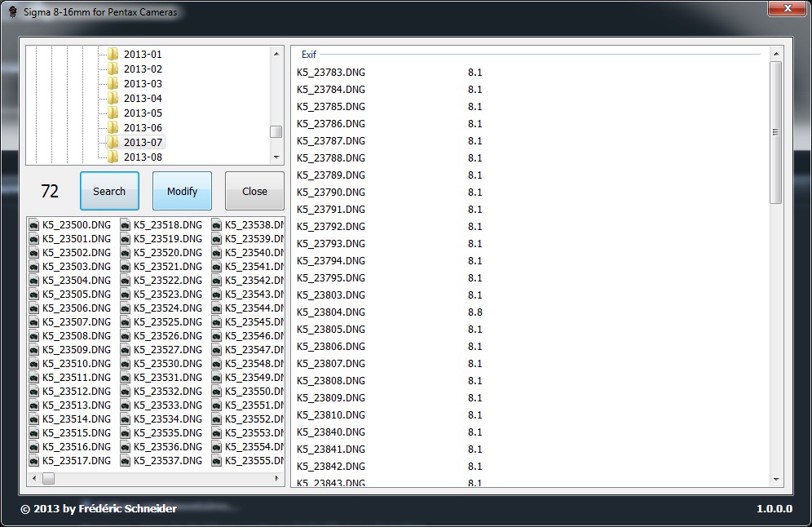Viewport: 812px width, 527px height.
Task: Click the Exif panel scroll up arrow
Action: pyautogui.click(x=776, y=54)
